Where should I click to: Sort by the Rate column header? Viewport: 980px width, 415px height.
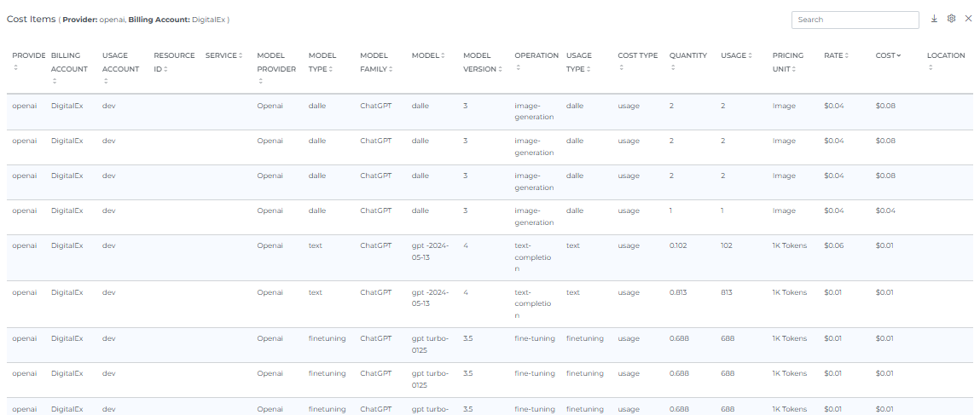tap(846, 56)
